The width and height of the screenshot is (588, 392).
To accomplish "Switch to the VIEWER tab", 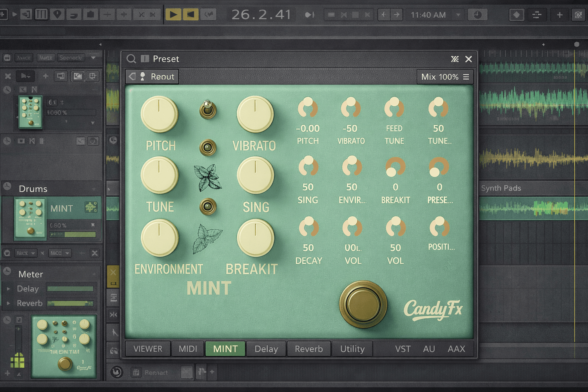I will (148, 348).
